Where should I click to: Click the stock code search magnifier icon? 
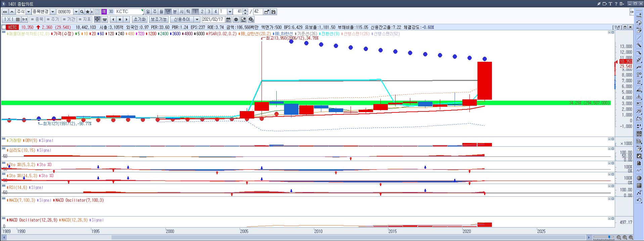82,12
